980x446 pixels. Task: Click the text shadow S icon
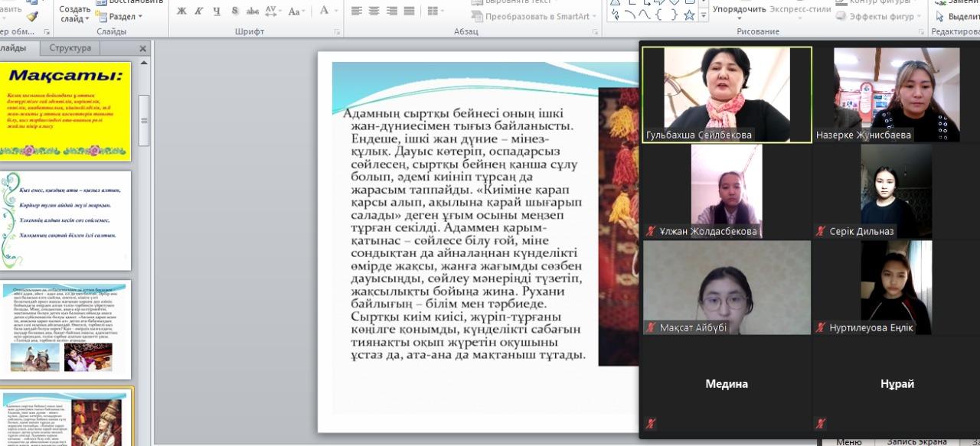234,11
